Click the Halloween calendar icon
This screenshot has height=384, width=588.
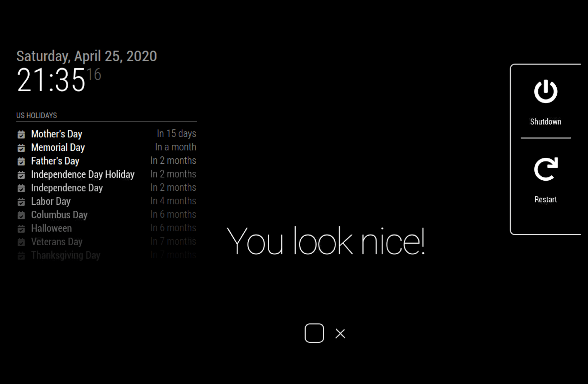tap(21, 228)
